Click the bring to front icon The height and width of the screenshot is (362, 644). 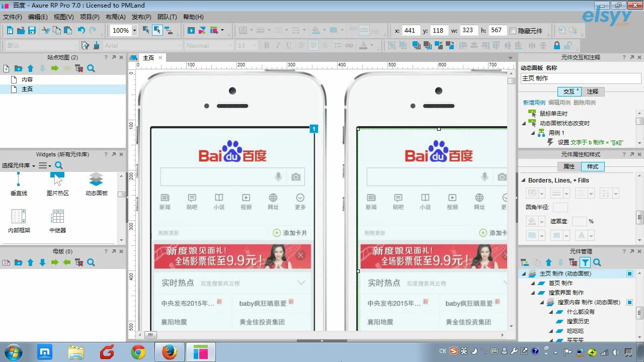pyautogui.click(x=416, y=45)
